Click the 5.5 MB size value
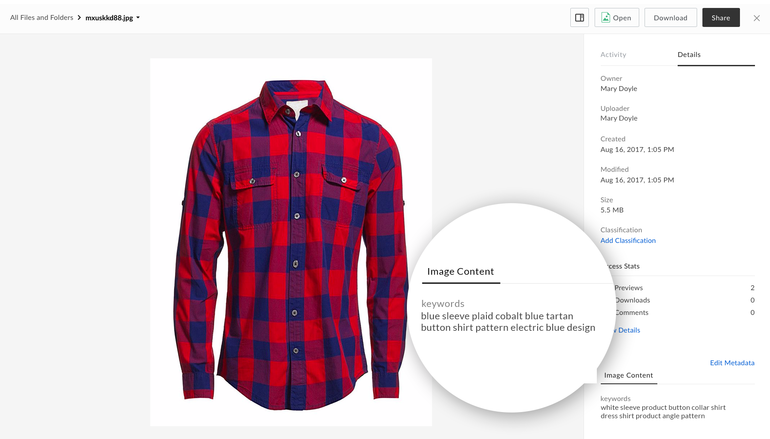The width and height of the screenshot is (770, 439). pos(612,210)
